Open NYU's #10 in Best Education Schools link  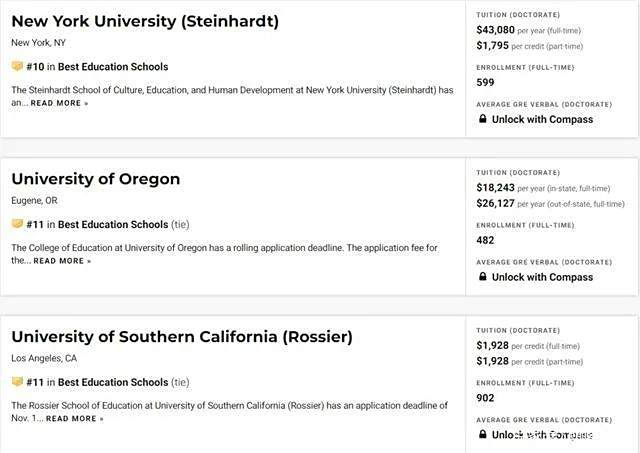coord(97,67)
